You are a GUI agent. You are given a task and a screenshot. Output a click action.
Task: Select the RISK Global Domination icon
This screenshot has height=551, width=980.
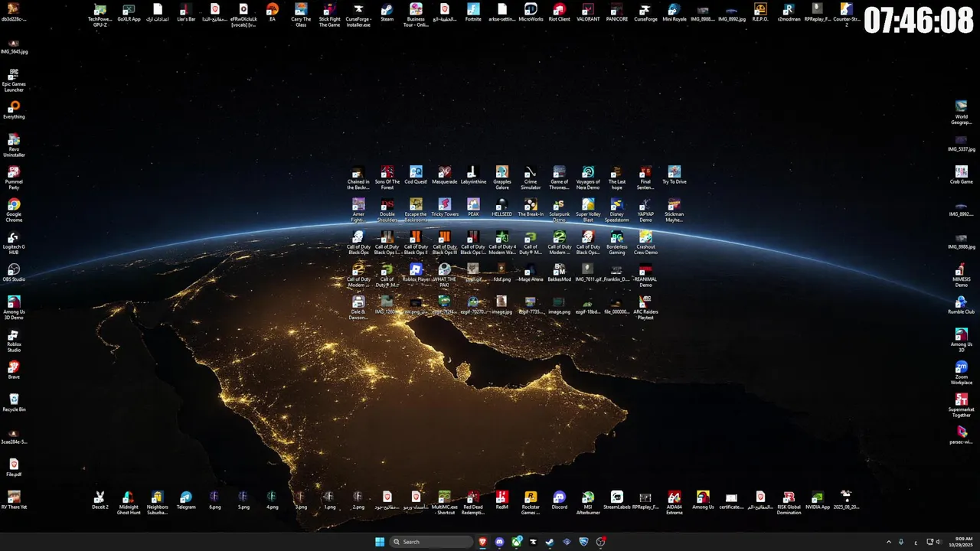pyautogui.click(x=789, y=502)
